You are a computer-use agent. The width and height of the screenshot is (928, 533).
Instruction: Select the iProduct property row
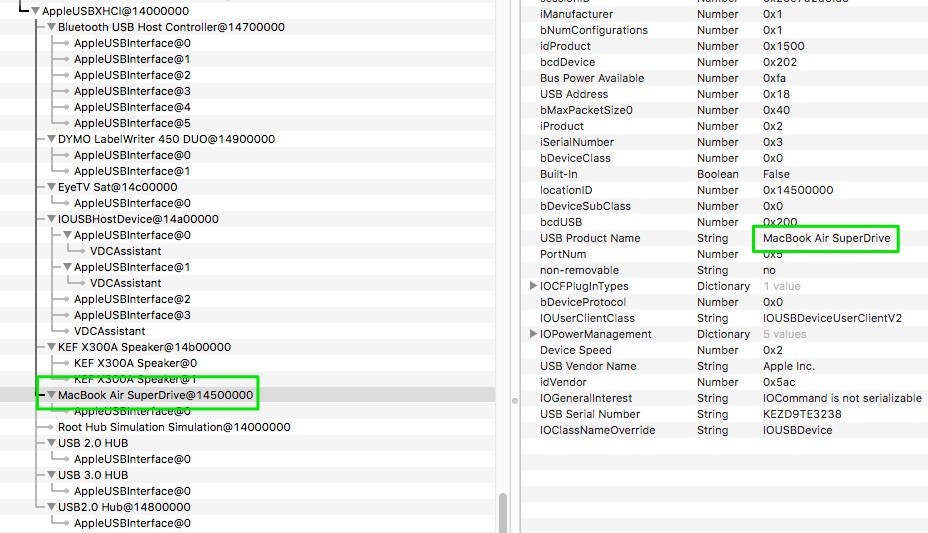coord(724,125)
